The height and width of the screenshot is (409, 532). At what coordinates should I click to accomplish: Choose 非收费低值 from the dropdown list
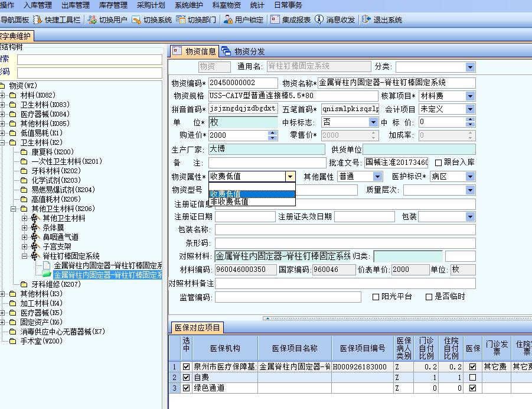[252, 202]
